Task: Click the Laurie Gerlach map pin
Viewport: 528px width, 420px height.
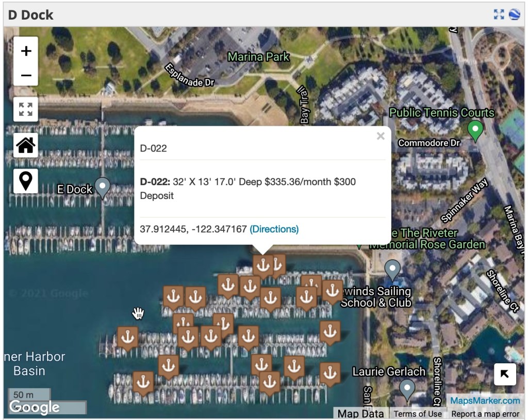Action: click(x=407, y=389)
